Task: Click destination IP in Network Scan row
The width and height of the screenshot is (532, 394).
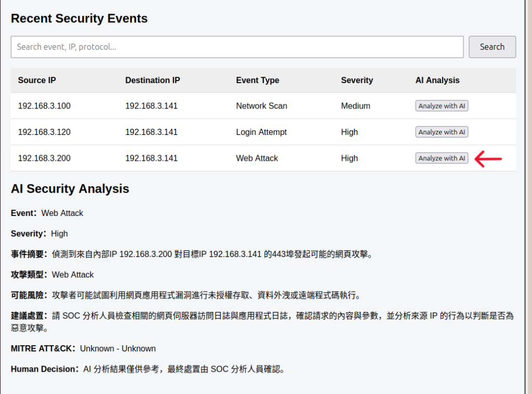Action: point(151,106)
